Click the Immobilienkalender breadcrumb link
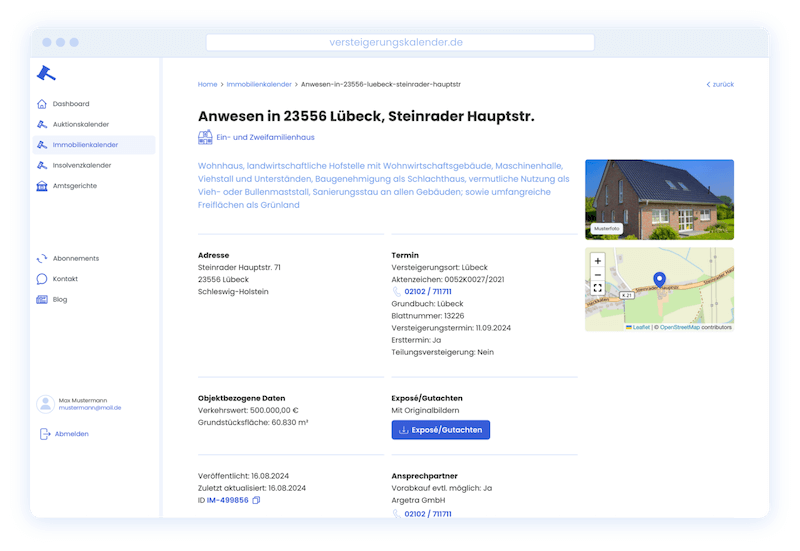Screen dimensions: 800x551 coord(259,85)
